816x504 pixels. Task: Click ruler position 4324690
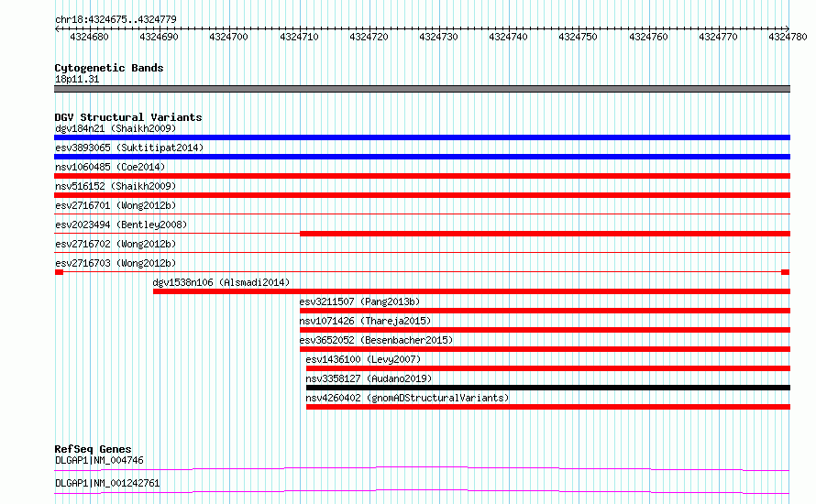point(160,37)
